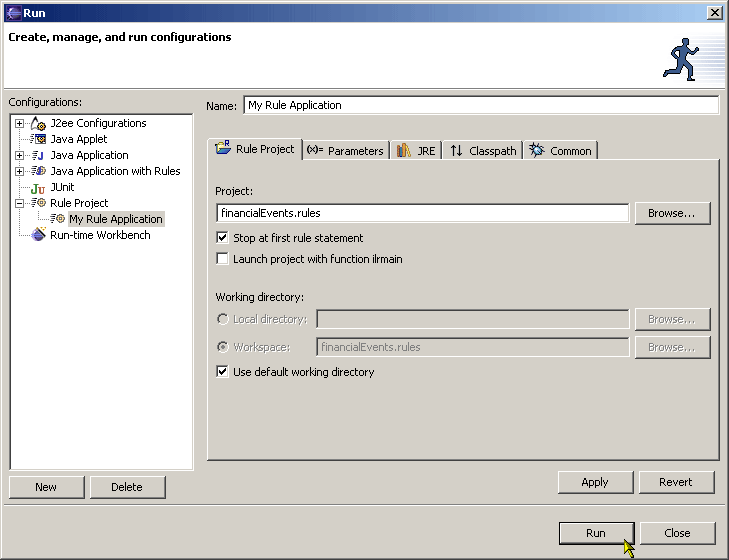
Task: Click into the Name text field
Action: click(x=481, y=105)
